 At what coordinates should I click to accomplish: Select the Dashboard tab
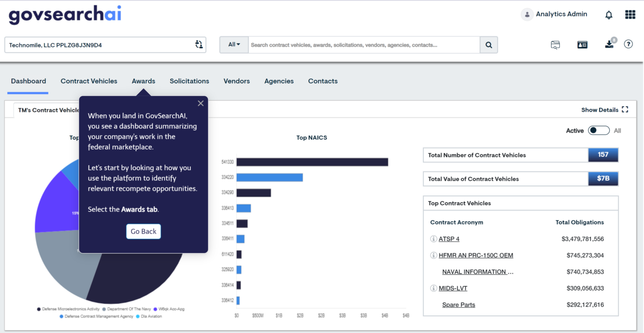click(29, 81)
